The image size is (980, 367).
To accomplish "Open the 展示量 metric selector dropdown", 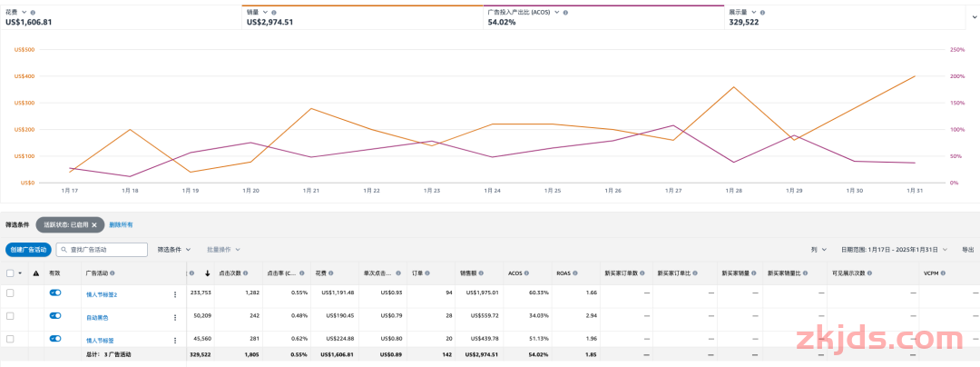I will click(754, 13).
